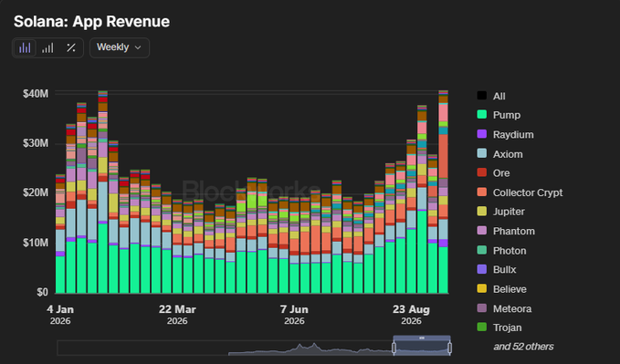Toggle the Collector Crypt color box
Screen dimensions: 620x364
coord(481,192)
